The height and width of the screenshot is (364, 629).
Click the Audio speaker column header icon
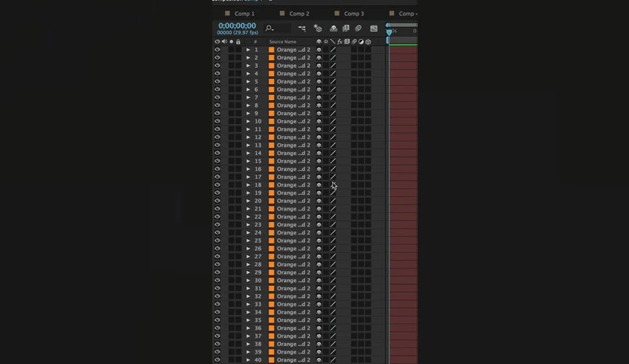[x=224, y=41]
